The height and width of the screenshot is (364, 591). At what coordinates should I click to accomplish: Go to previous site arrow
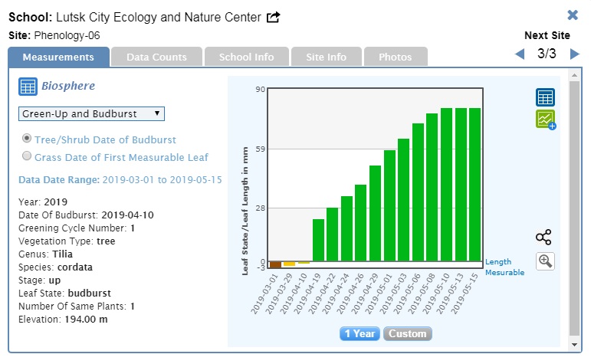(x=520, y=54)
